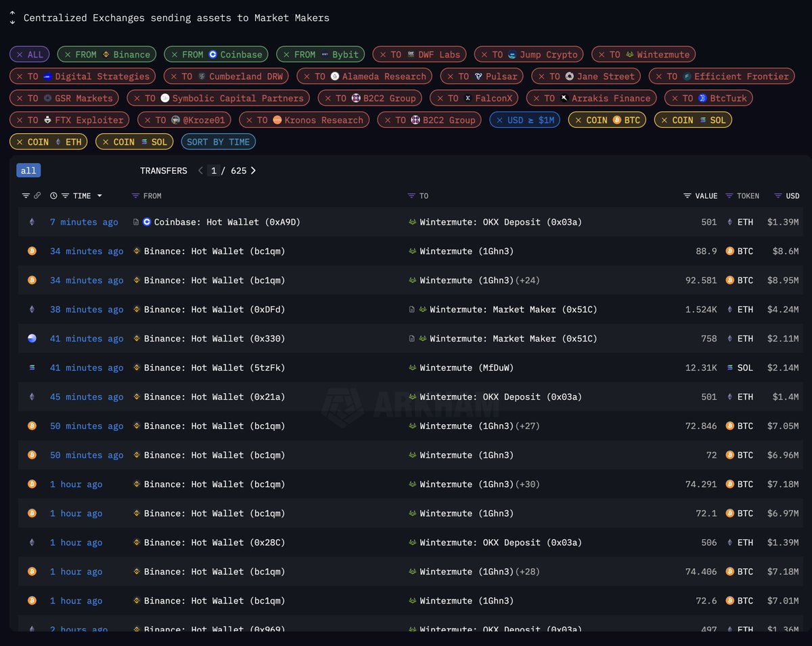Image resolution: width=812 pixels, height=646 pixels.
Task: Click the SORT BY TIME button
Action: (218, 142)
